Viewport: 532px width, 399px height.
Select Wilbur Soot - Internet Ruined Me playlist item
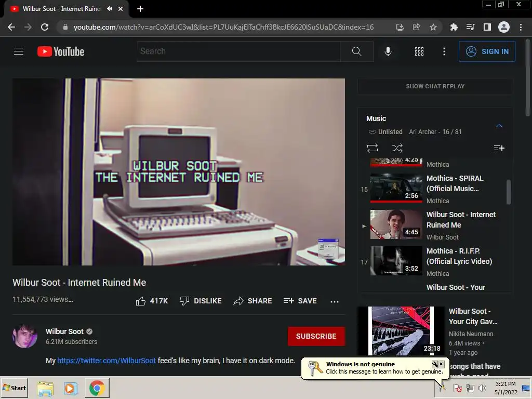434,225
